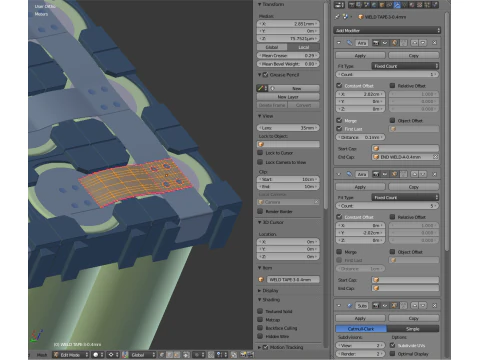This screenshot has width=480, height=360.
Task: Click the editor type selector in properties header
Action: pyautogui.click(x=339, y=5)
